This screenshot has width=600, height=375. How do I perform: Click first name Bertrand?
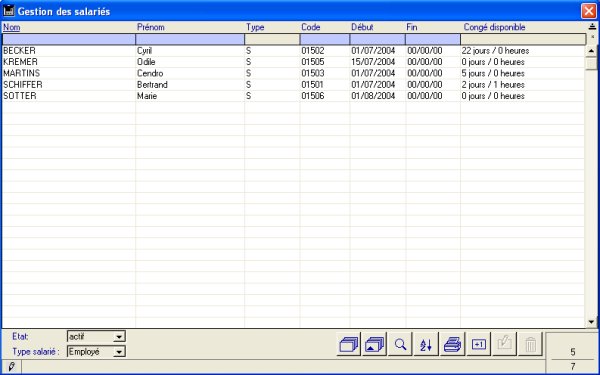point(152,85)
